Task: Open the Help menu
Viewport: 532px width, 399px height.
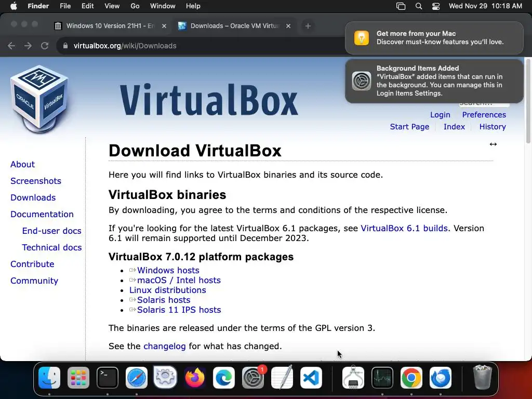Action: point(193,6)
